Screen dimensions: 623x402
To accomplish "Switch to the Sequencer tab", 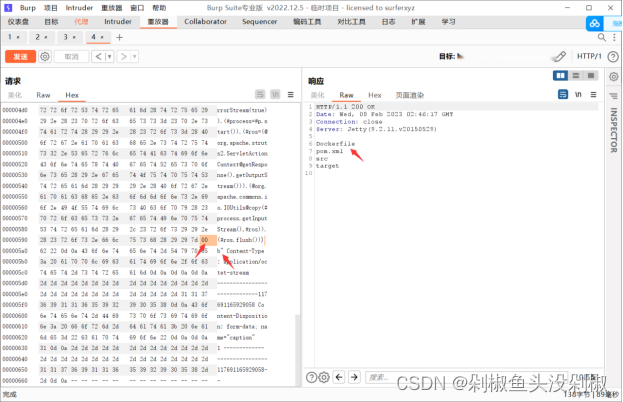I will pos(259,21).
